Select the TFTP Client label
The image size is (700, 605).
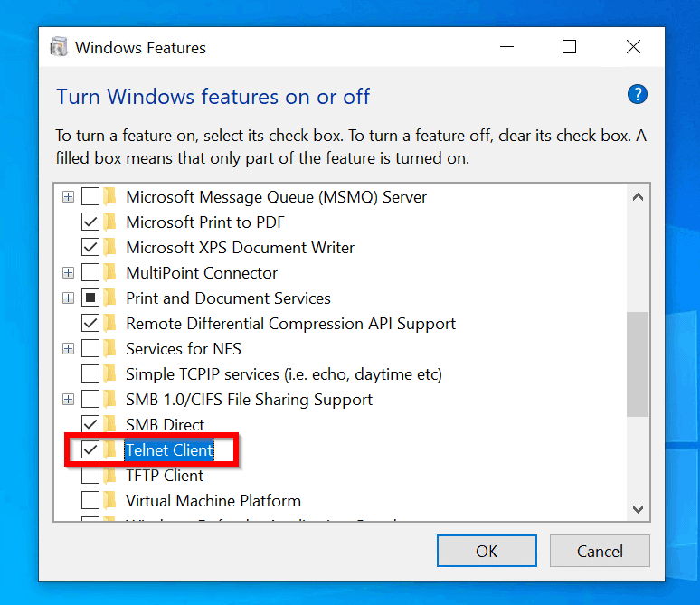click(165, 476)
